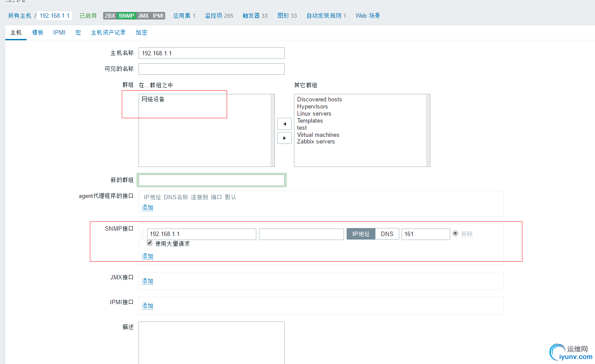Screen dimensions: 595x364
Task: Select Zabbix servers in other groups
Action: 316,142
